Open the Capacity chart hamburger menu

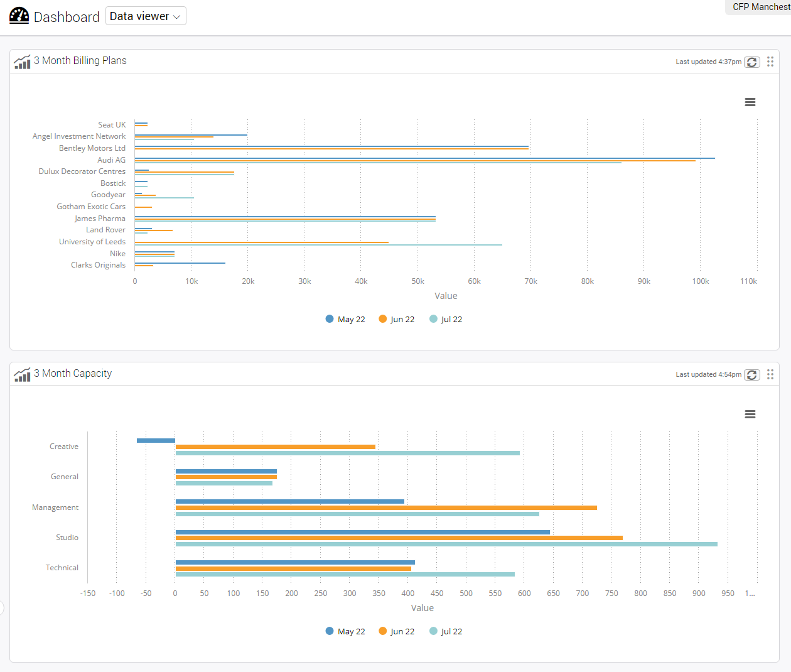750,415
